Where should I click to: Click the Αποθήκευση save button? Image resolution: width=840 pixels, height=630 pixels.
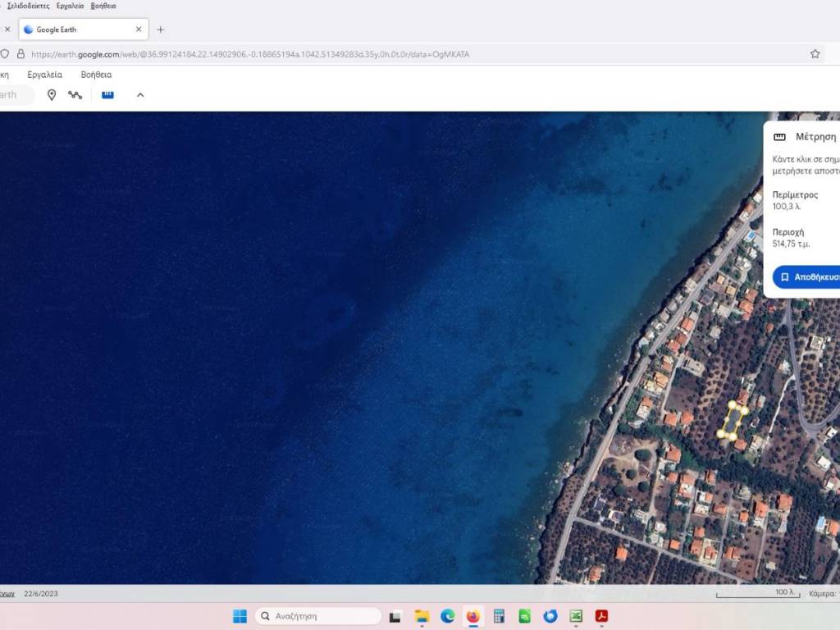click(808, 277)
